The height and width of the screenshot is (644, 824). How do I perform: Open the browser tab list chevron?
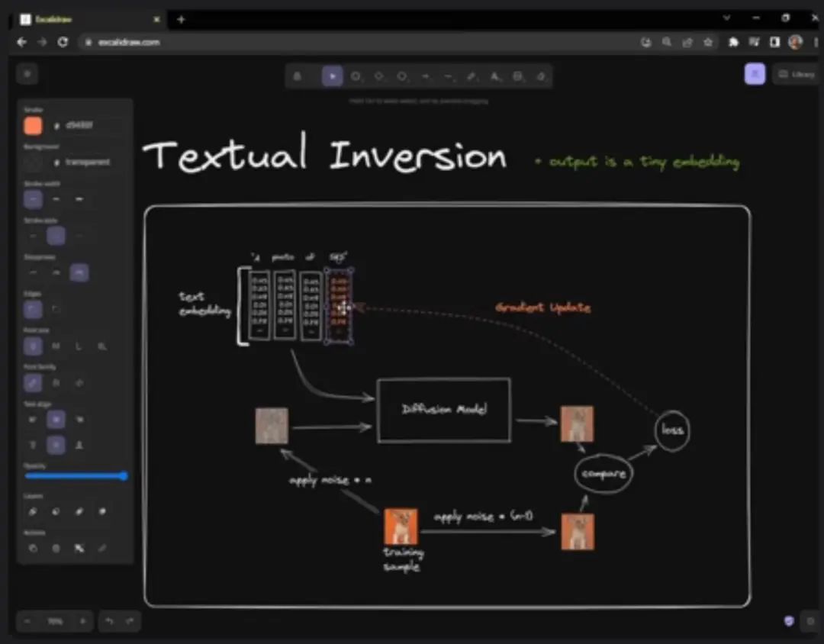point(727,18)
